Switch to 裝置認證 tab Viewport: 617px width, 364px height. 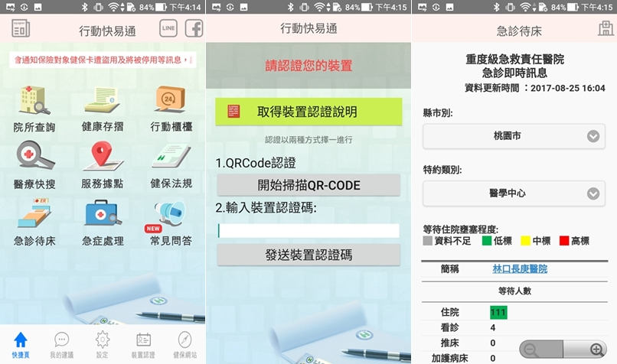(x=143, y=345)
